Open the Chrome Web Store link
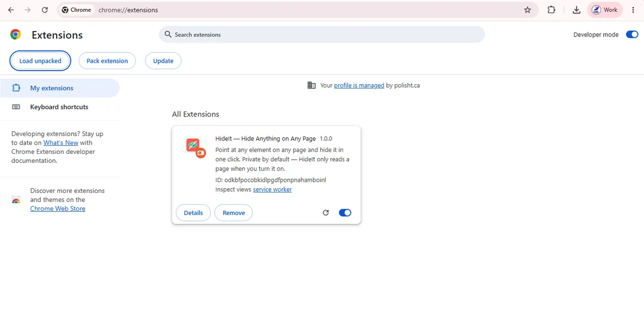 [57, 209]
